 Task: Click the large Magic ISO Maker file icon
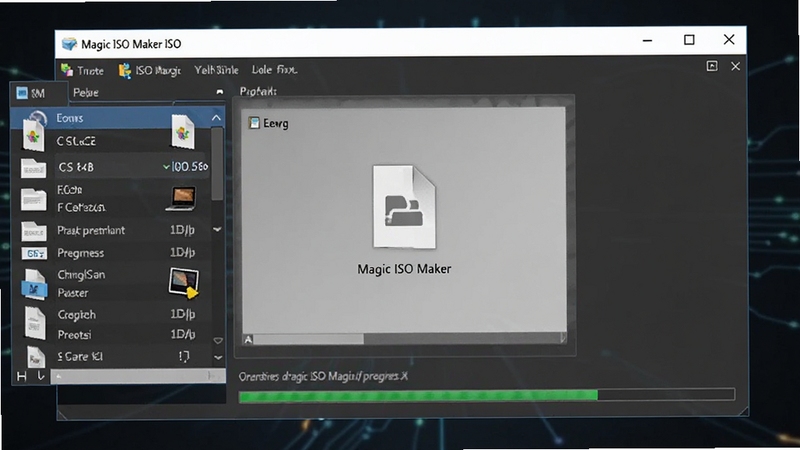click(404, 207)
